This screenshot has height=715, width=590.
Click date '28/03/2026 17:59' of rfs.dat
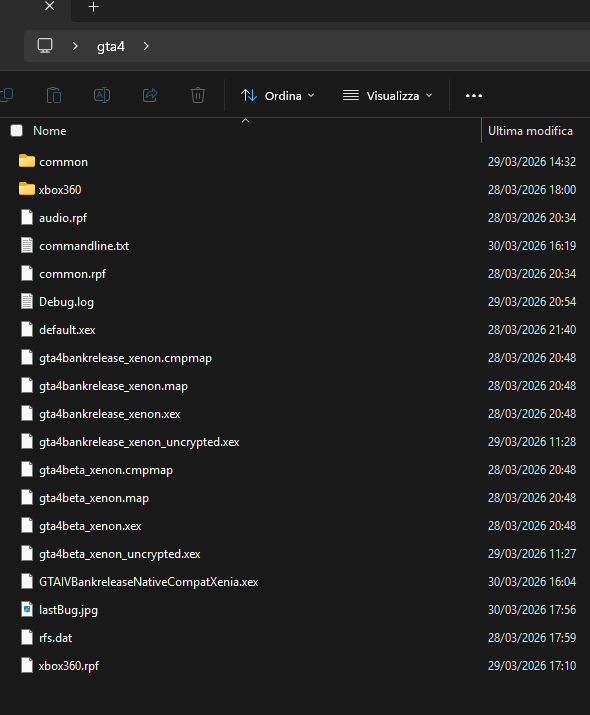click(532, 638)
